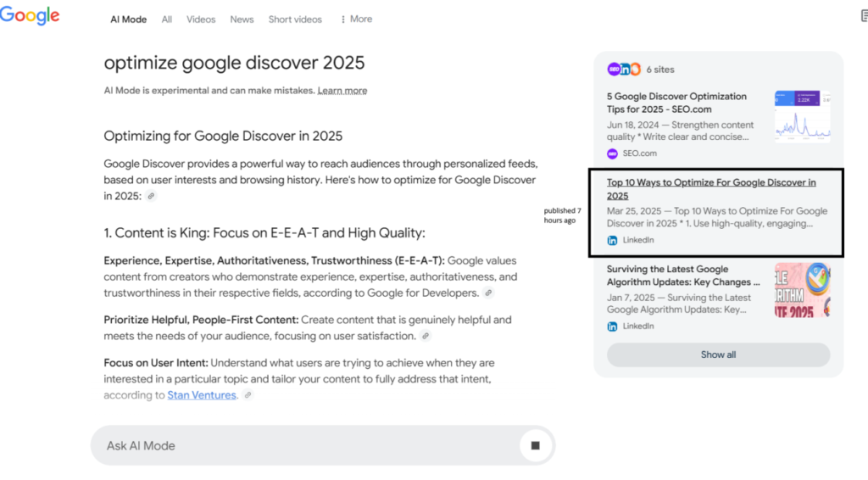Screen dimensions: 868x480
Task: Switch to the AI Mode tab
Action: pos(128,20)
